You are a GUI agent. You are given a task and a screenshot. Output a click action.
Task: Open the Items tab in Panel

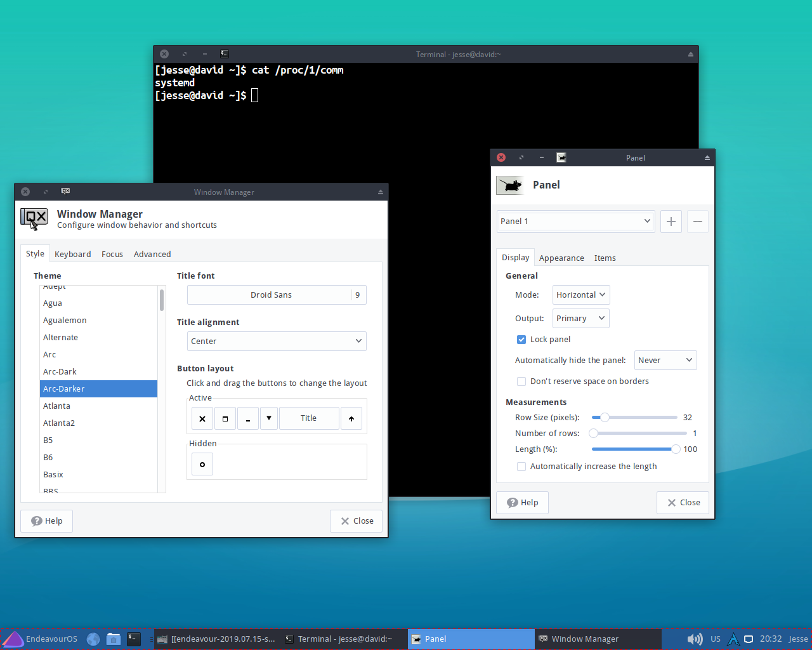pyautogui.click(x=605, y=258)
